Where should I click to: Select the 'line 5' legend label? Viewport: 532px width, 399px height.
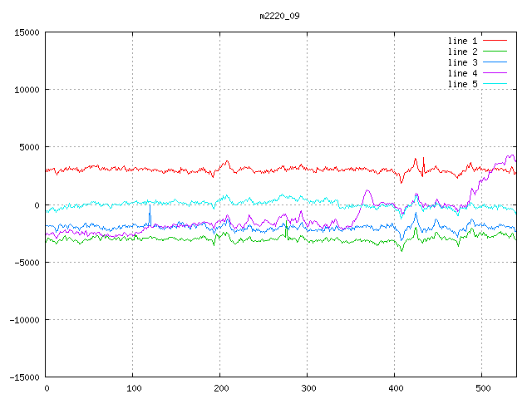click(x=462, y=84)
